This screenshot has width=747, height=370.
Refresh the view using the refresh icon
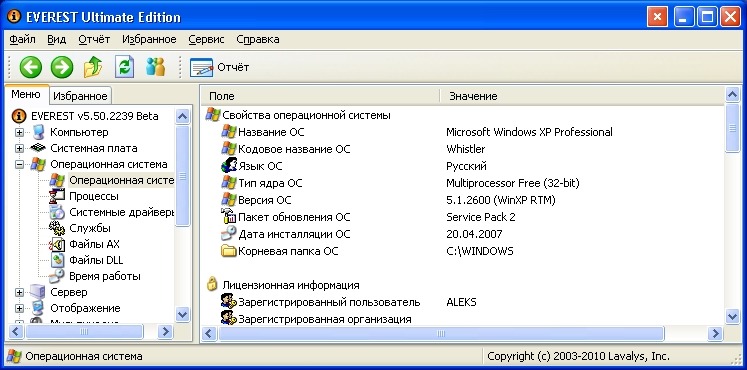pos(124,67)
